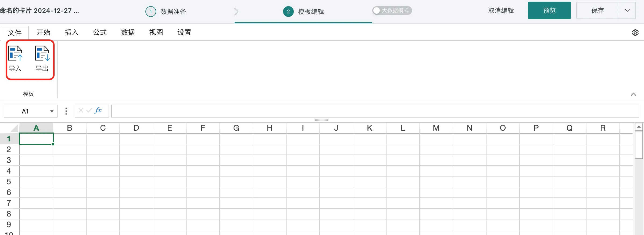Screen dimensions: 644x235
Task: Collapse the ribbon with the chevron
Action: (x=634, y=94)
